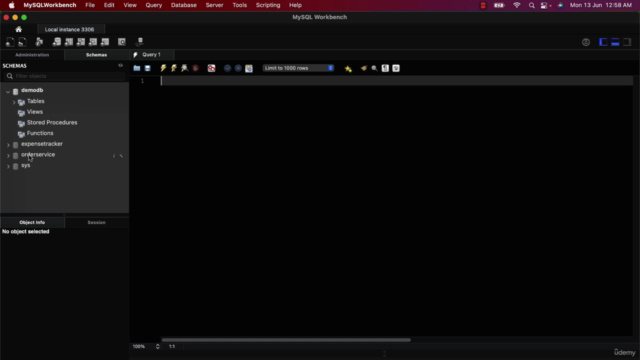Viewport: 640px width, 360px height.
Task: Switch to the Administration tab
Action: 32,55
